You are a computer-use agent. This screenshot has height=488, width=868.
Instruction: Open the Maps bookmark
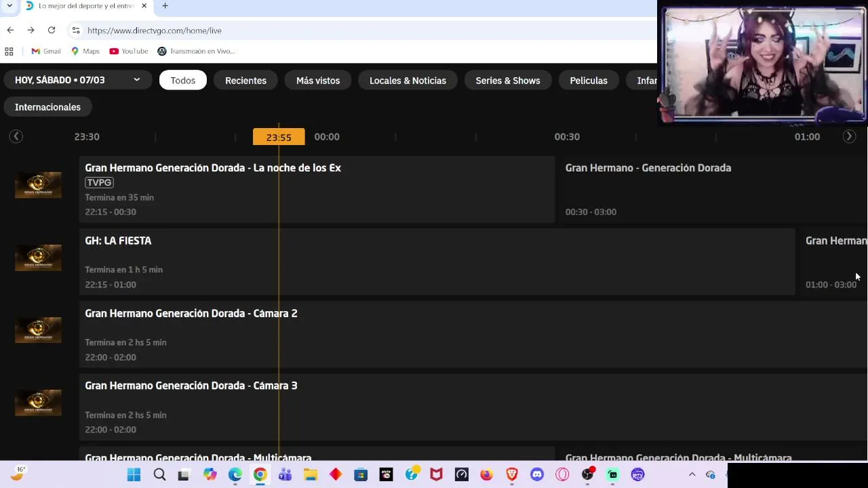pos(85,51)
